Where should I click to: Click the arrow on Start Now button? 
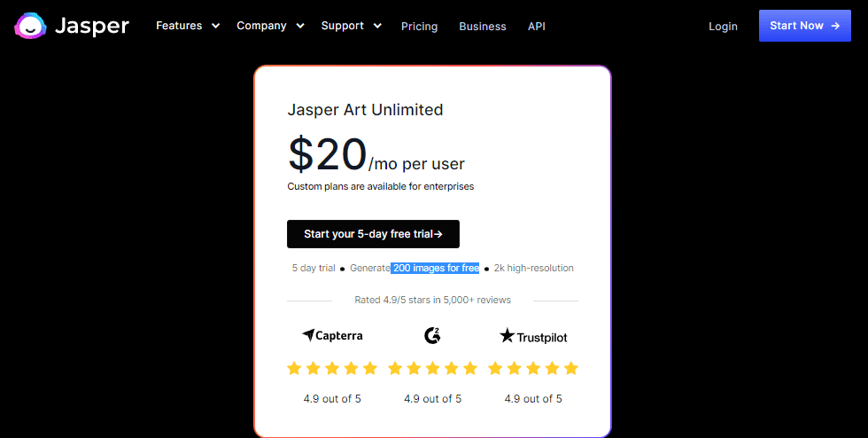point(835,26)
